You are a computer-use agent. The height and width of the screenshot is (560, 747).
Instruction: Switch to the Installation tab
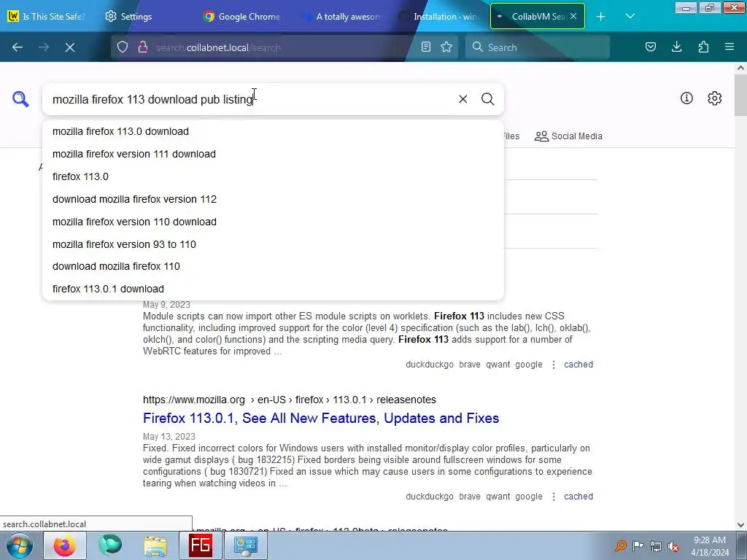click(440, 16)
